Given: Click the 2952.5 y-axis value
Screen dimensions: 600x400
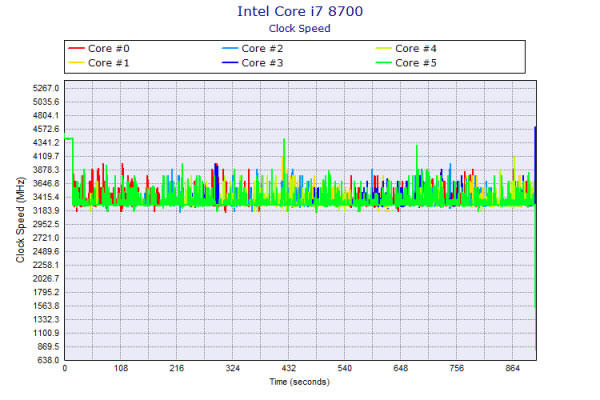Looking at the screenshot, I should tap(46, 224).
